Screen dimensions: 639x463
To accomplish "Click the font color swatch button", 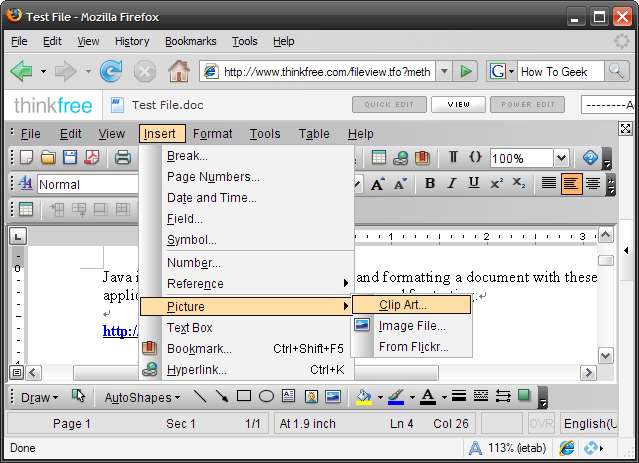I will click(x=427, y=397).
